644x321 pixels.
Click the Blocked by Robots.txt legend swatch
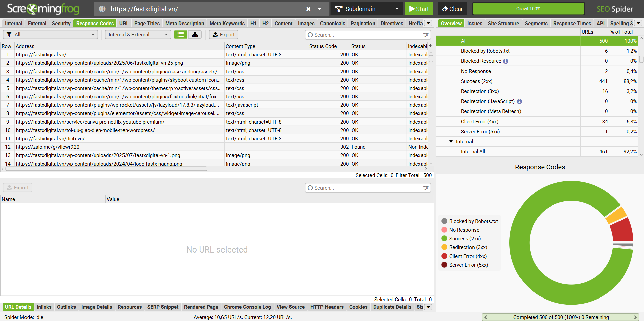[444, 221]
